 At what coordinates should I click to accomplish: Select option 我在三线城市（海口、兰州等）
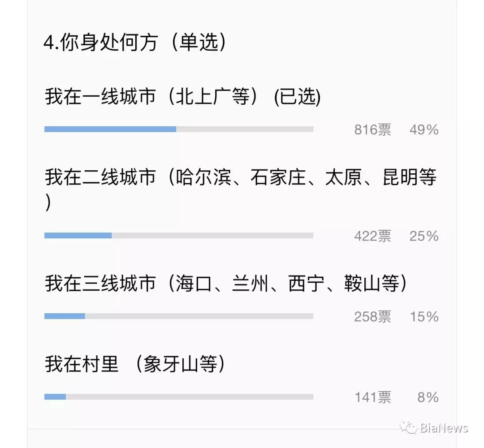click(x=226, y=283)
